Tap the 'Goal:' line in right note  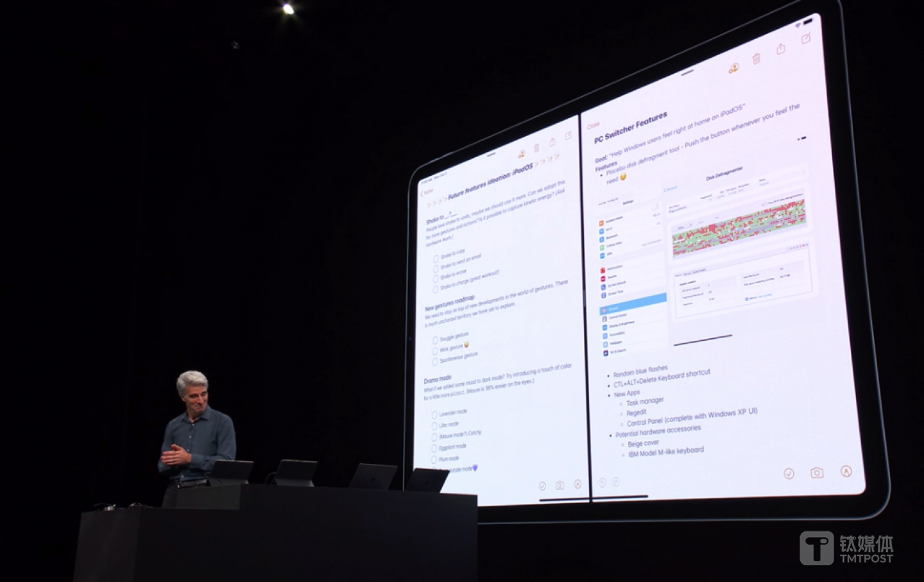coord(669,132)
